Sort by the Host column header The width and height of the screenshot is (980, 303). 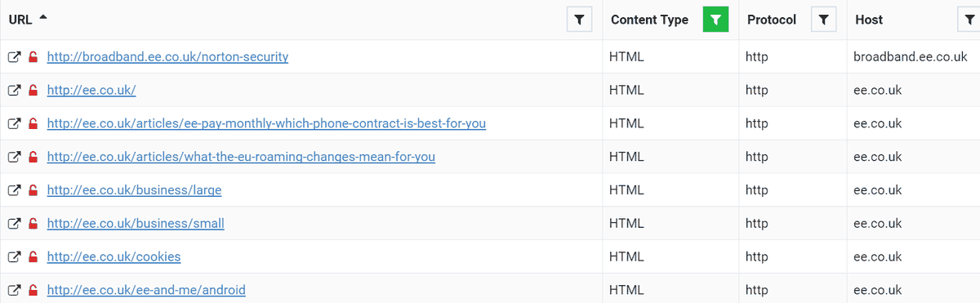pos(869,20)
